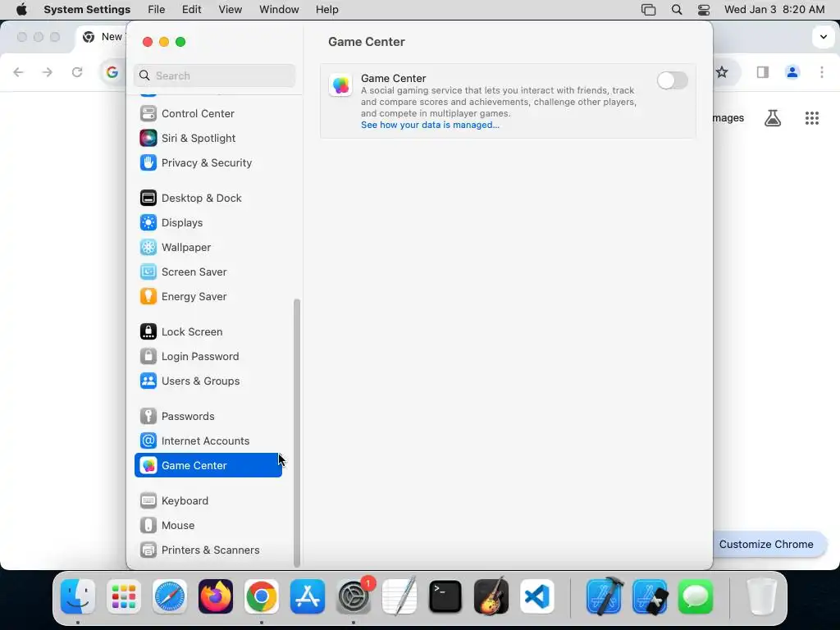Viewport: 840px width, 630px height.
Task: Bookmark this page with Chrome's star
Action: (722, 72)
